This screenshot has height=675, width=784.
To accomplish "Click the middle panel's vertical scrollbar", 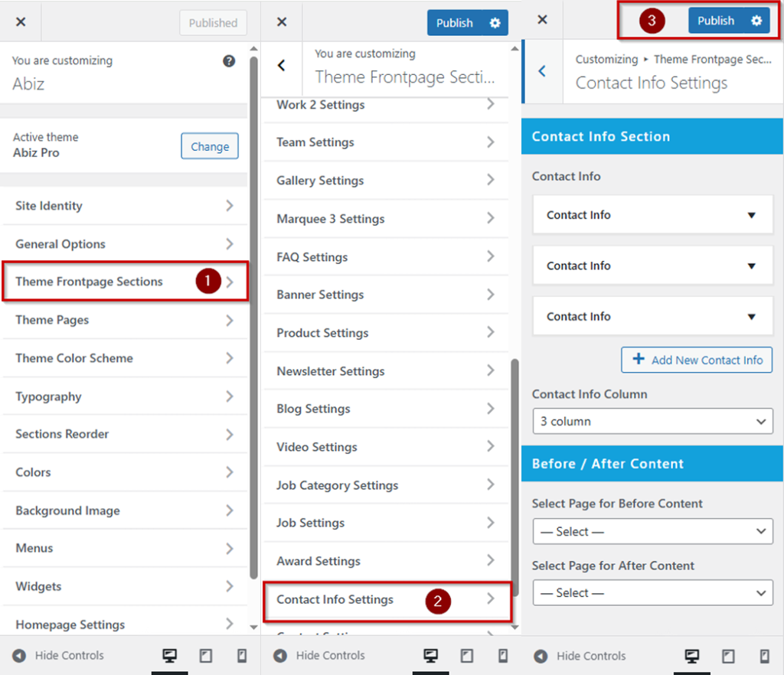I will [514, 474].
